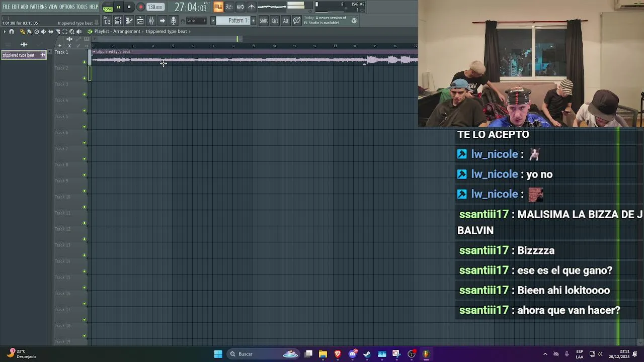Select the zoom magnifier tool
644x362 pixels.
coord(72,32)
